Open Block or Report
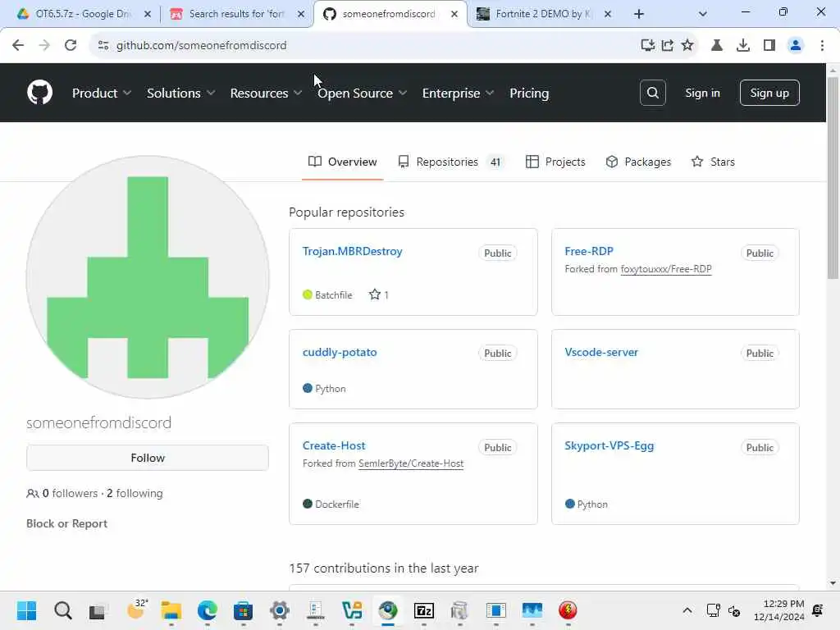840x630 pixels. [67, 523]
